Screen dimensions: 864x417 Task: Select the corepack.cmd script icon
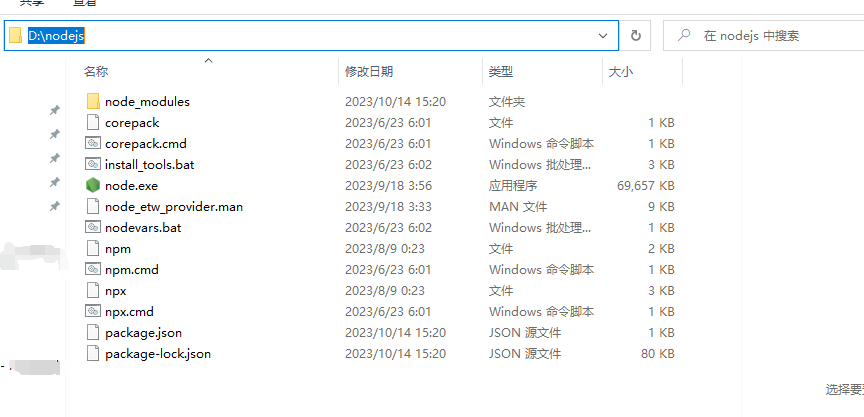(93, 143)
